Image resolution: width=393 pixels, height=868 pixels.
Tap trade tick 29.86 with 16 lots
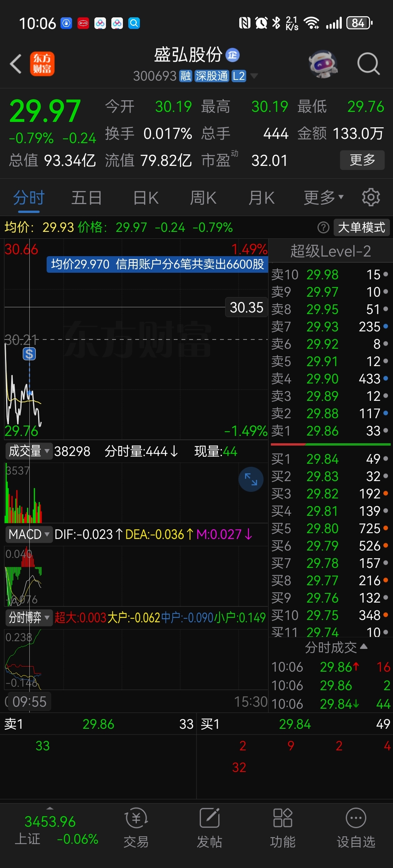click(331, 667)
